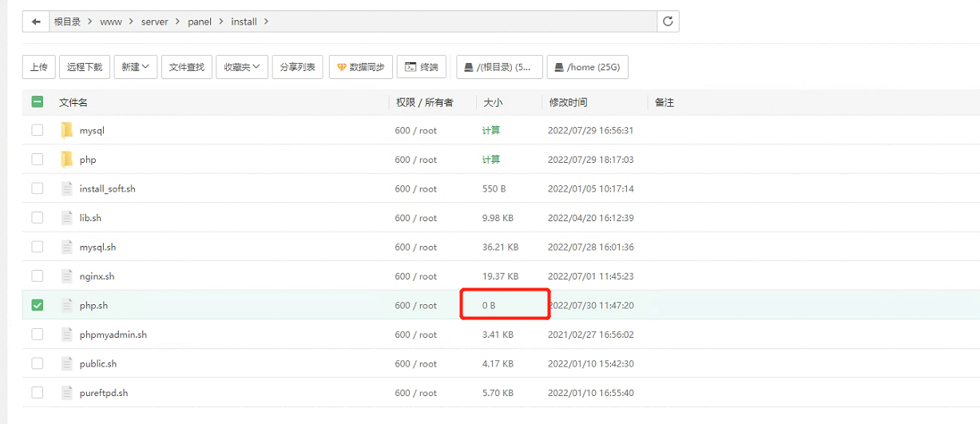The image size is (980, 424).
Task: Check the mysql folder checkbox
Action: pyautogui.click(x=38, y=130)
